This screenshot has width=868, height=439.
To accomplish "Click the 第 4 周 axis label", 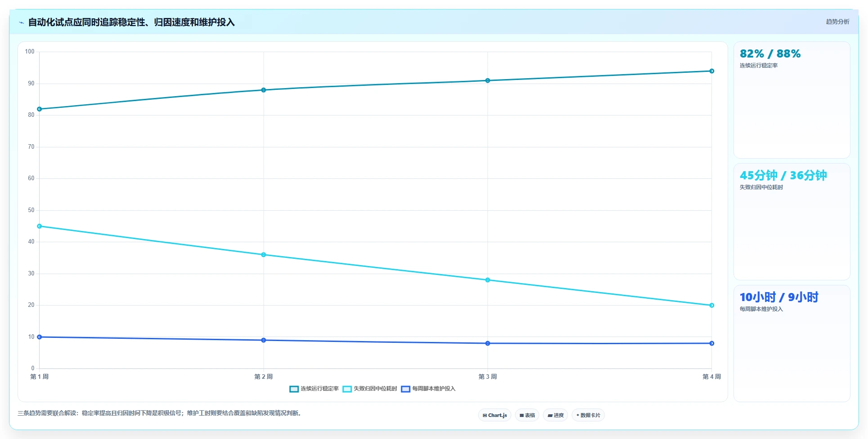I will tap(711, 377).
